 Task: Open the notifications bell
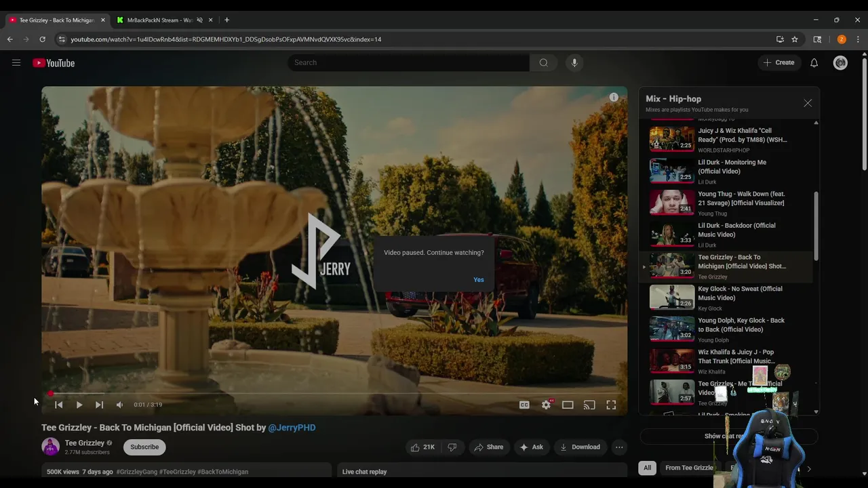814,63
